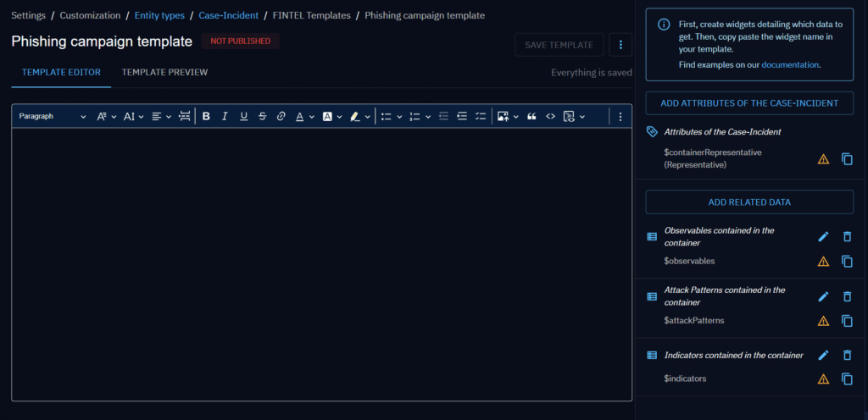The height and width of the screenshot is (420, 868).
Task: Toggle bold formatting in the editor toolbar
Action: coord(206,117)
